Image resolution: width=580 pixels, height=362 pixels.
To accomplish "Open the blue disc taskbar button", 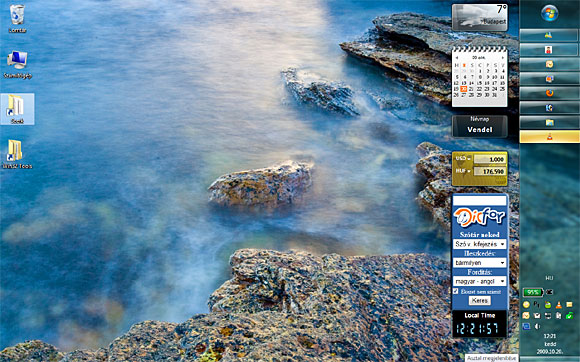I will pyautogui.click(x=550, y=108).
